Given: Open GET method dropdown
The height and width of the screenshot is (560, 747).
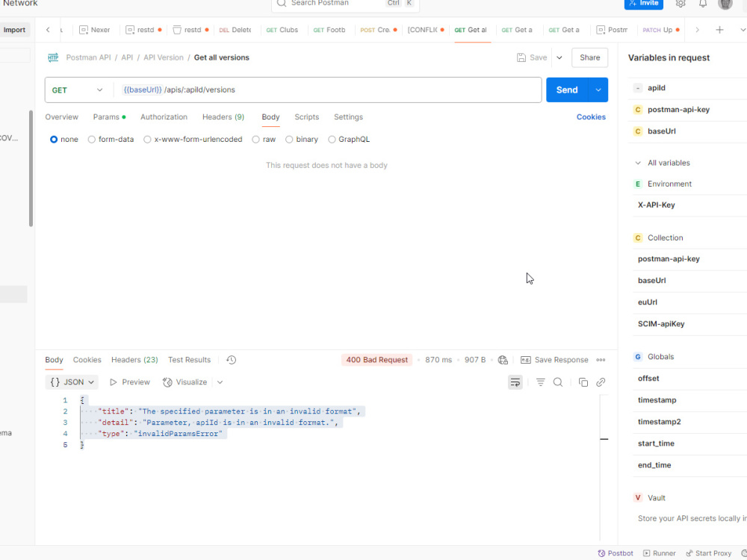Looking at the screenshot, I should 78,90.
